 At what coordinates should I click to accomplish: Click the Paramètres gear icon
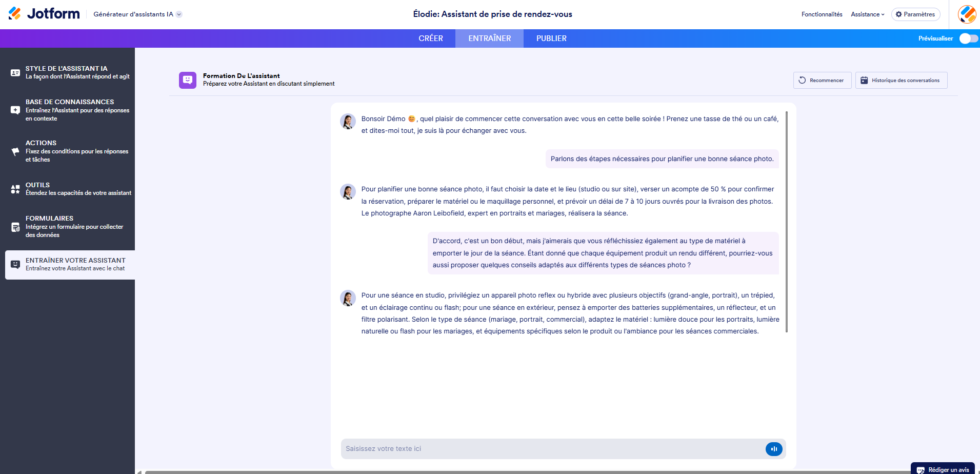pyautogui.click(x=898, y=14)
